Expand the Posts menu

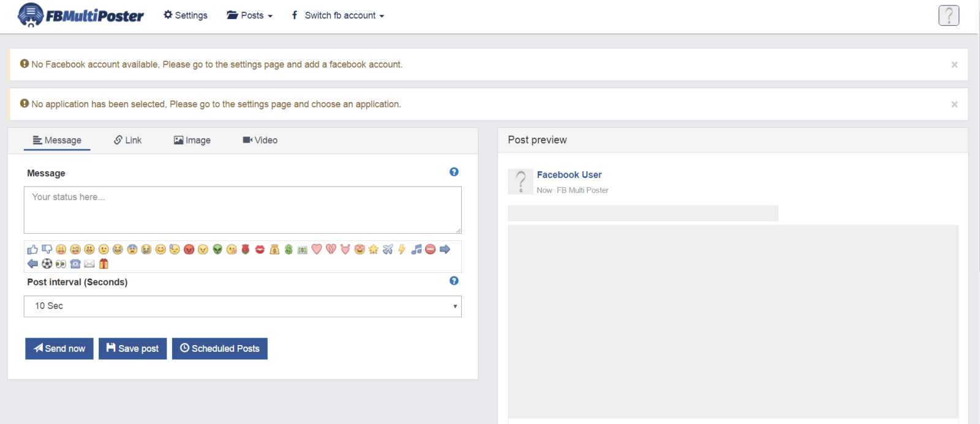(250, 15)
